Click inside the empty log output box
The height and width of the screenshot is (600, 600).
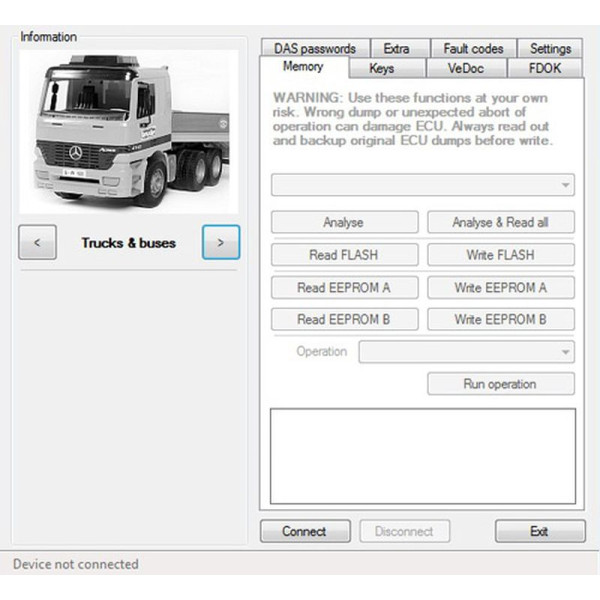[x=423, y=455]
